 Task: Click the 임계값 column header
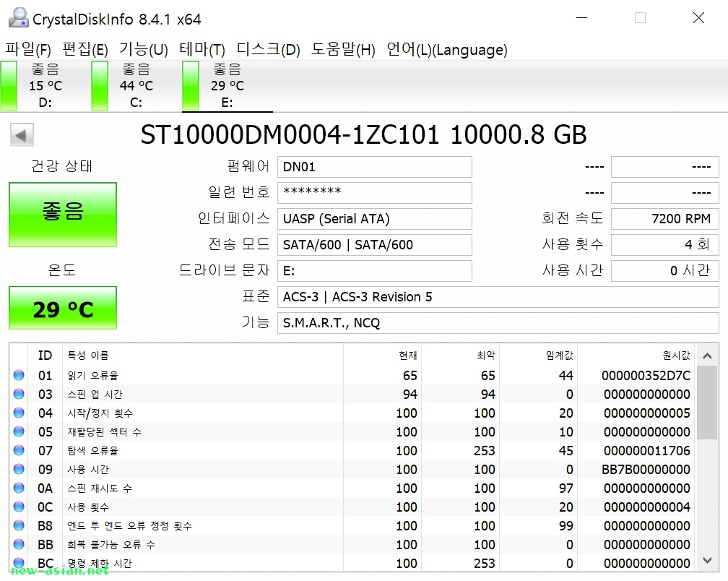(539, 356)
